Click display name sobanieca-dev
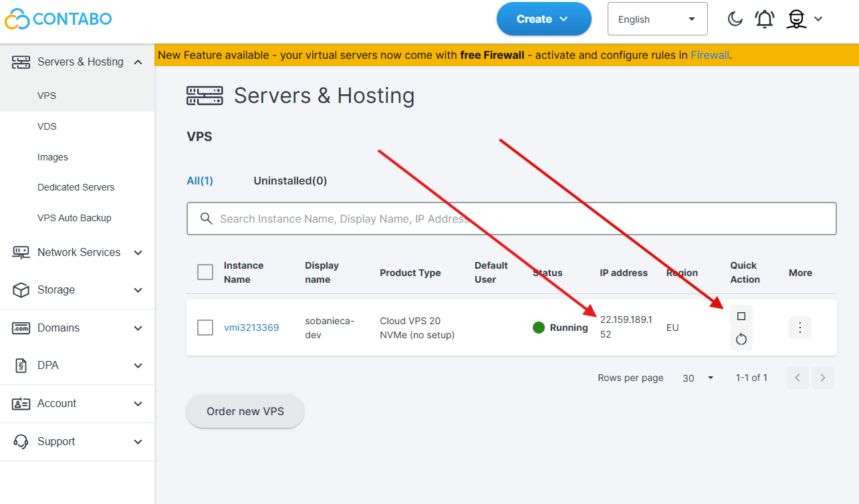This screenshot has height=504, width=859. [330, 328]
